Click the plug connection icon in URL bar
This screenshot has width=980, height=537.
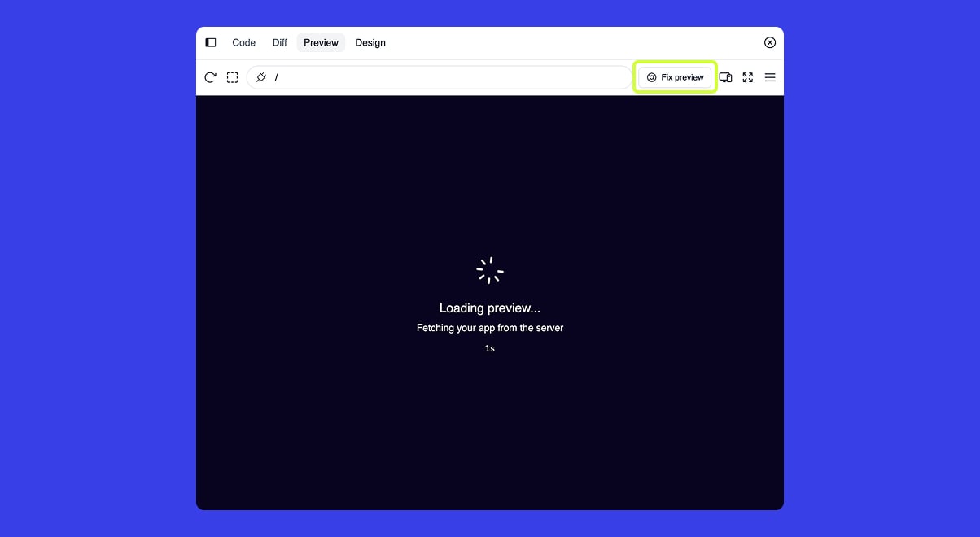click(x=261, y=77)
